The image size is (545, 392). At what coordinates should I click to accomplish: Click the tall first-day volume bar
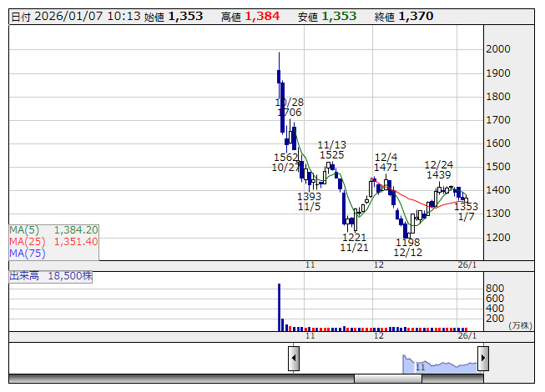279,307
